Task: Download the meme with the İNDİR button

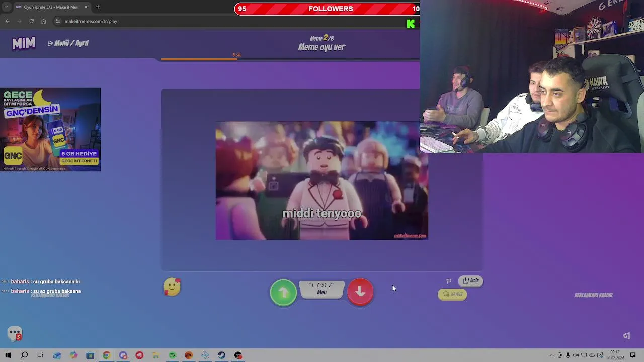Action: pyautogui.click(x=470, y=281)
